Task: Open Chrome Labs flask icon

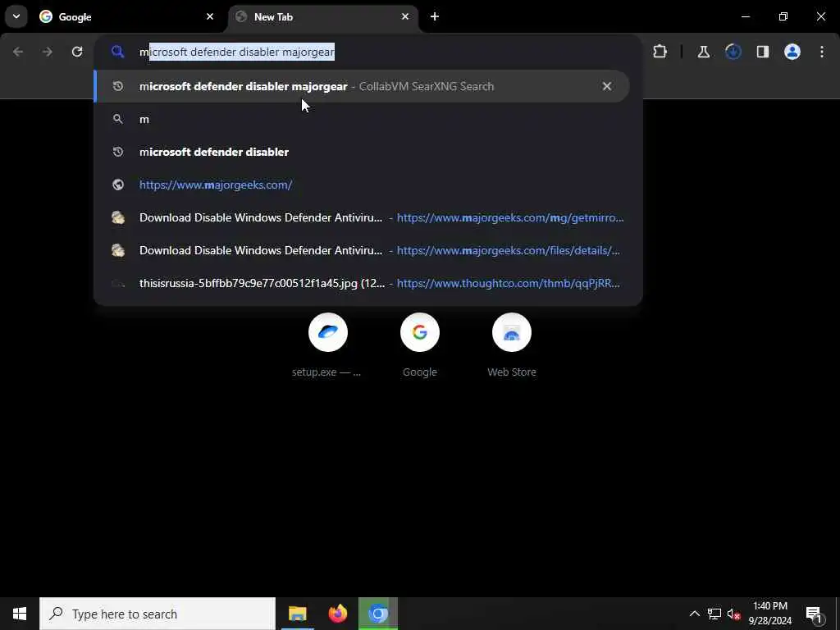Action: coord(703,52)
